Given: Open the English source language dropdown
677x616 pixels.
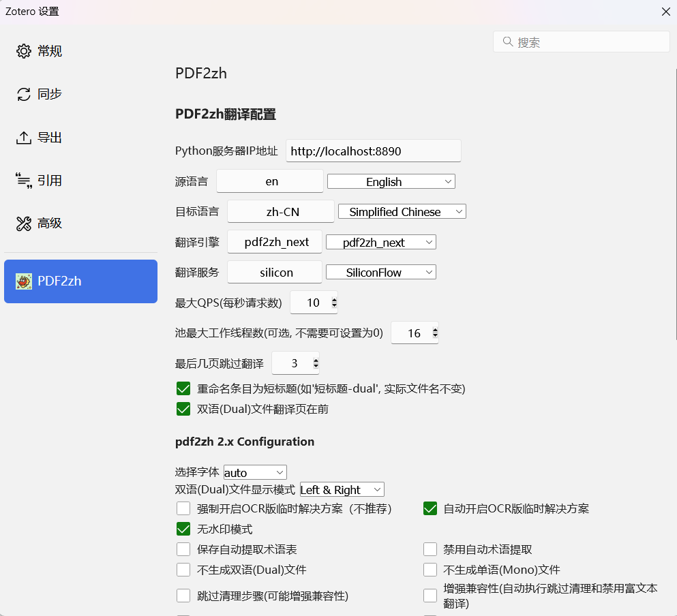Looking at the screenshot, I should coord(391,182).
